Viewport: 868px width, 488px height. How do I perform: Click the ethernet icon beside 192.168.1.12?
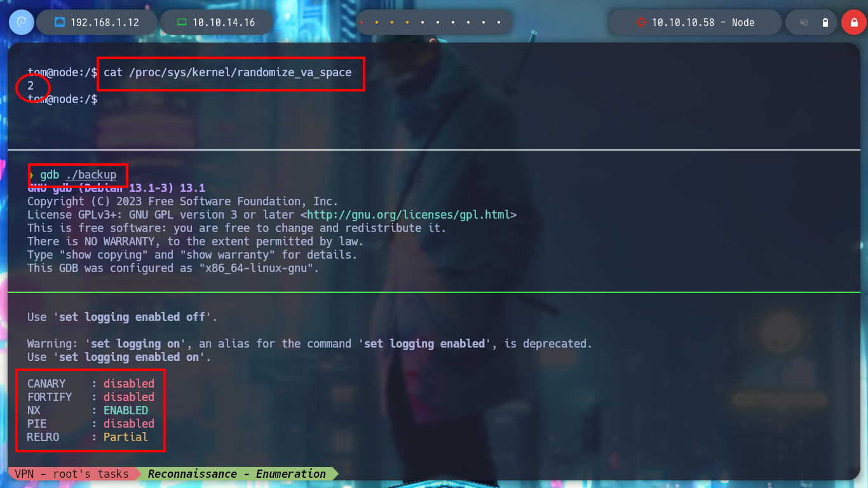[60, 22]
